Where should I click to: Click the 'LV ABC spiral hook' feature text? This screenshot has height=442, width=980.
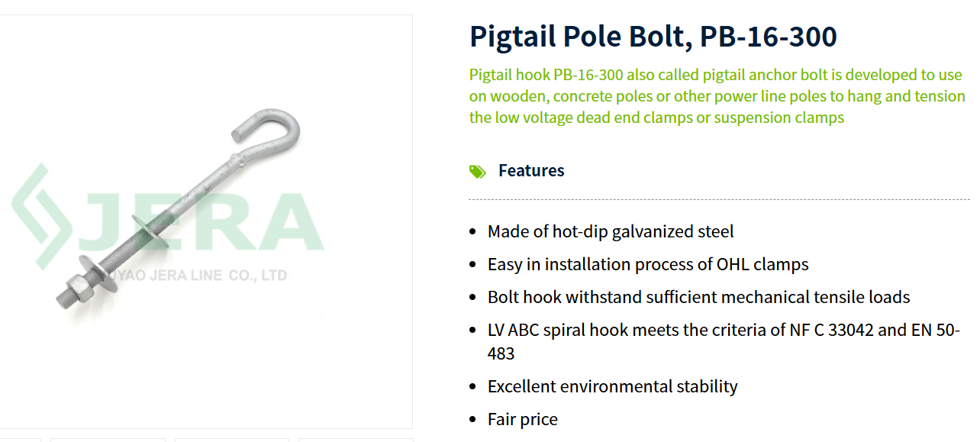coord(723,331)
